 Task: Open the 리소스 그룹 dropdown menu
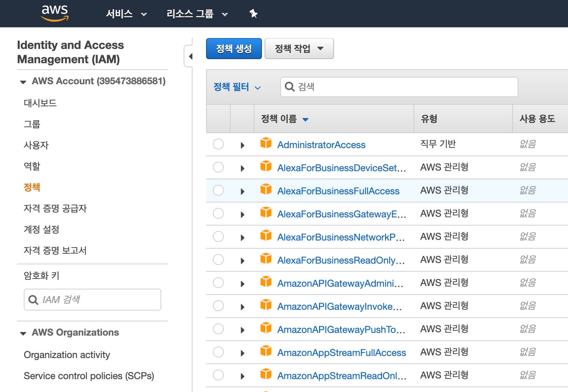[x=197, y=14]
